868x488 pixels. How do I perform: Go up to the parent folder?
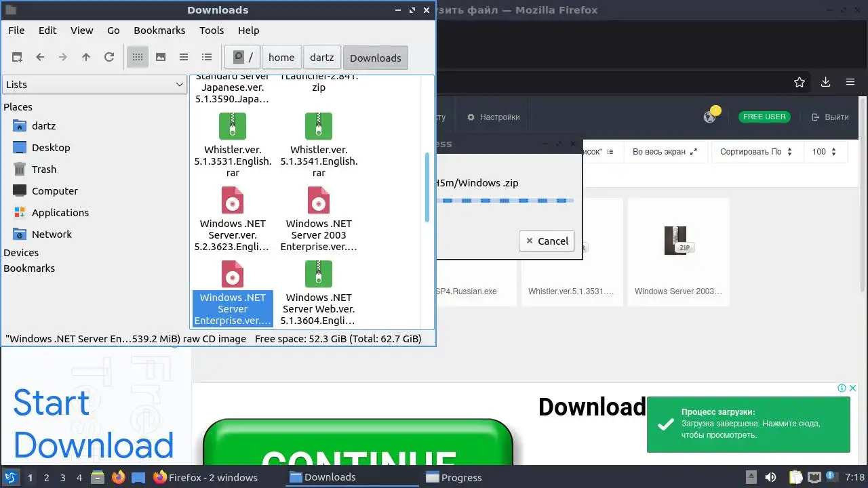86,58
